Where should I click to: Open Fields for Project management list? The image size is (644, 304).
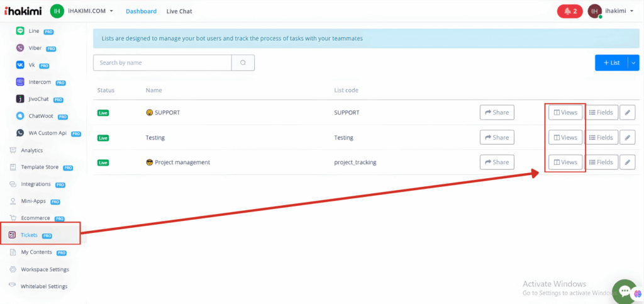[x=601, y=162]
